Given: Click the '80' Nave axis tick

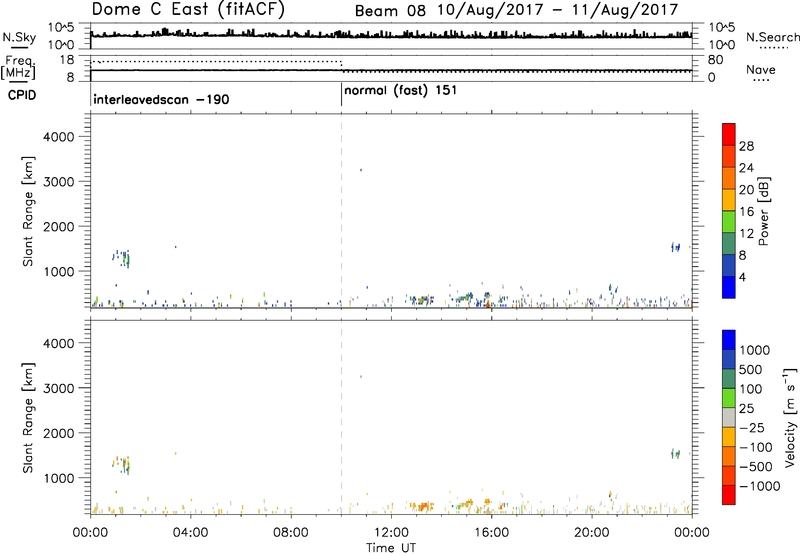Looking at the screenshot, I should tap(715, 60).
